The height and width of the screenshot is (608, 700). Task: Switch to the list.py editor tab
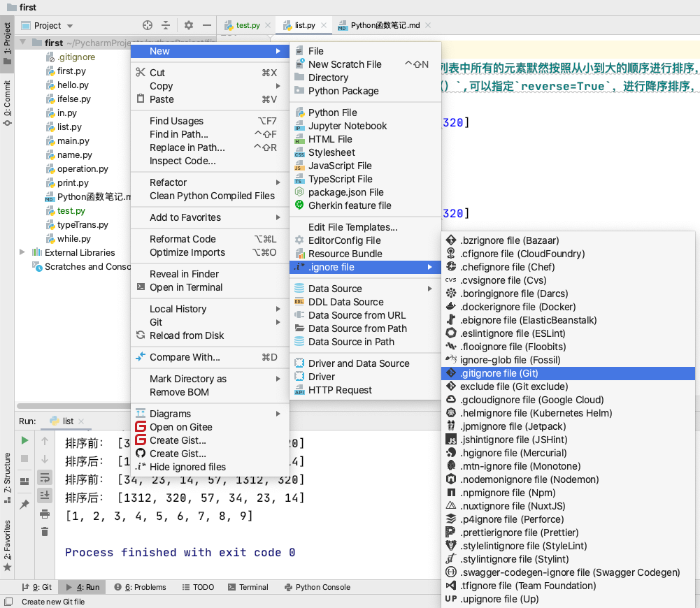(304, 25)
